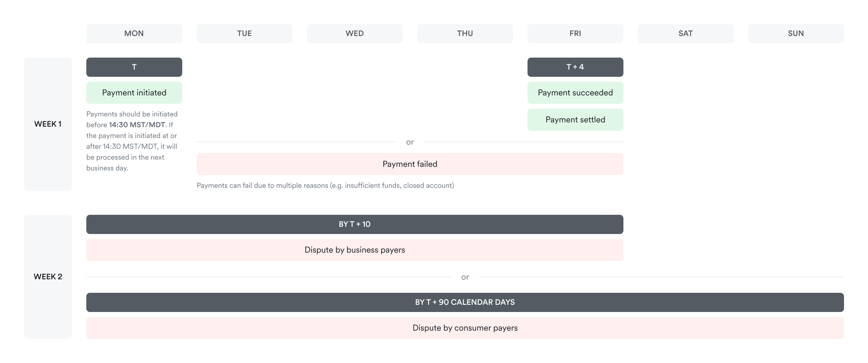Select the THU column header
Image resolution: width=868 pixels, height=363 pixels.
pos(465,33)
